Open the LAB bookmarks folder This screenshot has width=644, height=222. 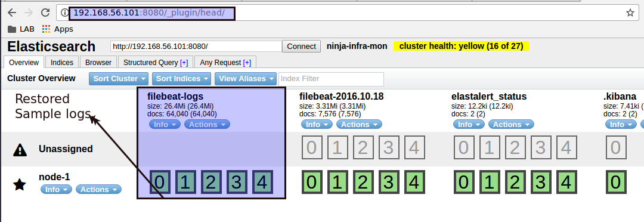pyautogui.click(x=21, y=29)
